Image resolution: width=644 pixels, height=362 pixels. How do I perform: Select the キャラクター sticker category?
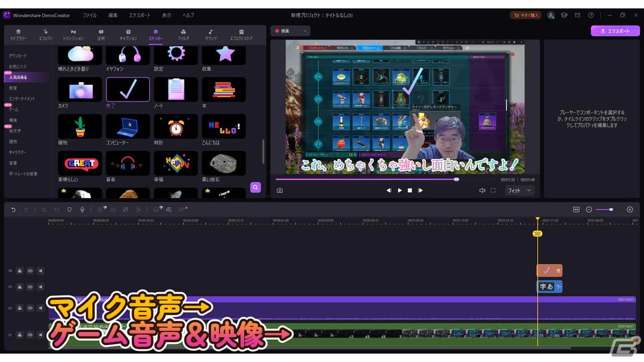pos(18,152)
